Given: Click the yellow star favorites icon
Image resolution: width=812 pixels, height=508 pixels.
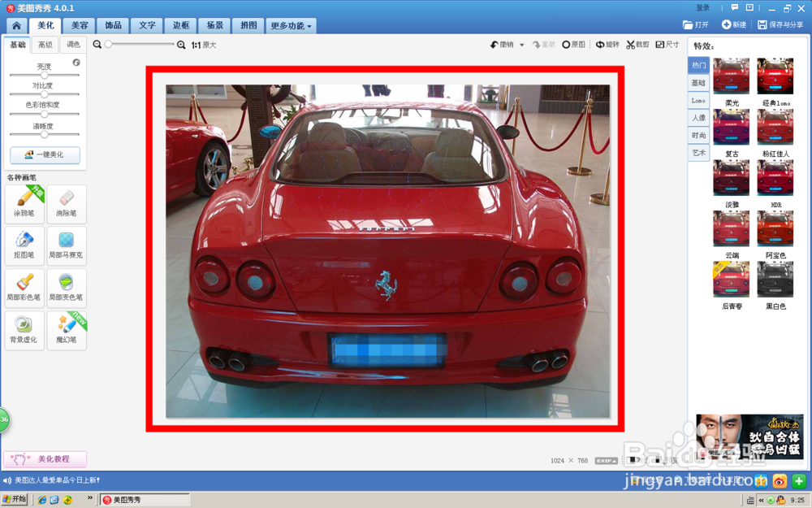Looking at the screenshot, I should (x=761, y=480).
